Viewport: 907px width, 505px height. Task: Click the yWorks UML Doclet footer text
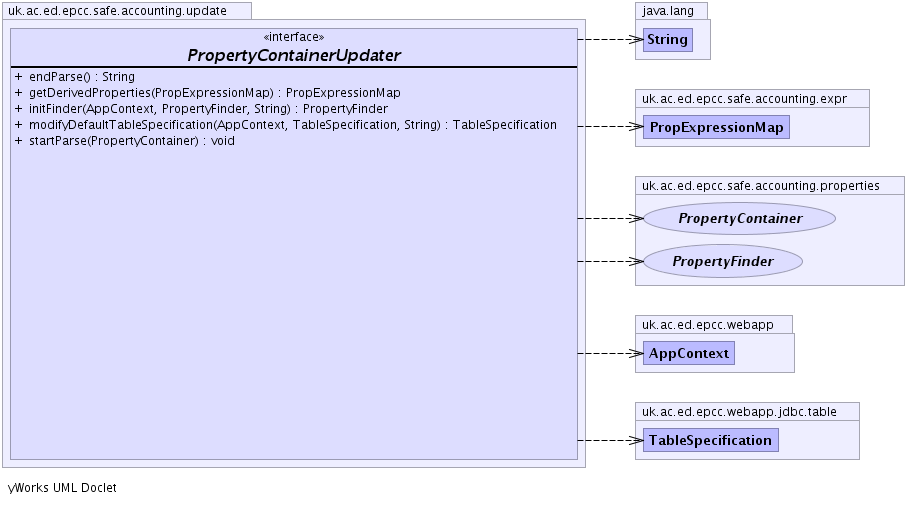(62, 488)
